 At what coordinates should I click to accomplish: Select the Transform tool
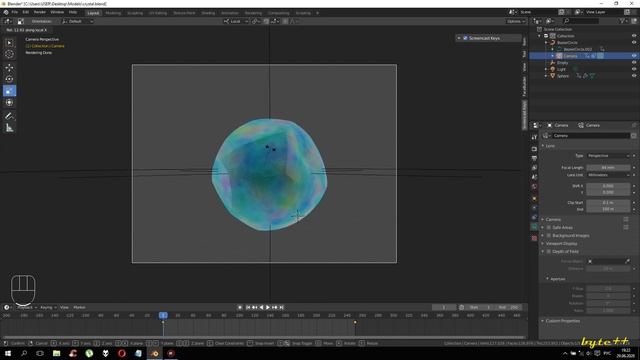coord(9,102)
